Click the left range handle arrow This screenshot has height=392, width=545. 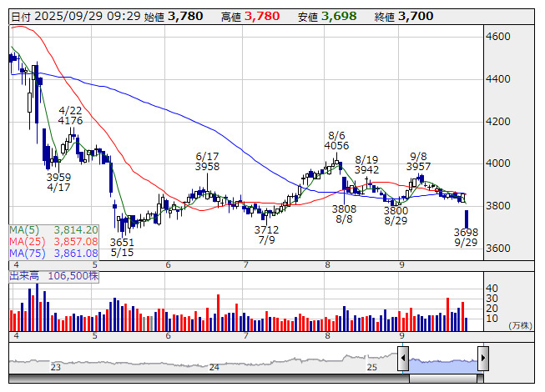click(x=403, y=358)
